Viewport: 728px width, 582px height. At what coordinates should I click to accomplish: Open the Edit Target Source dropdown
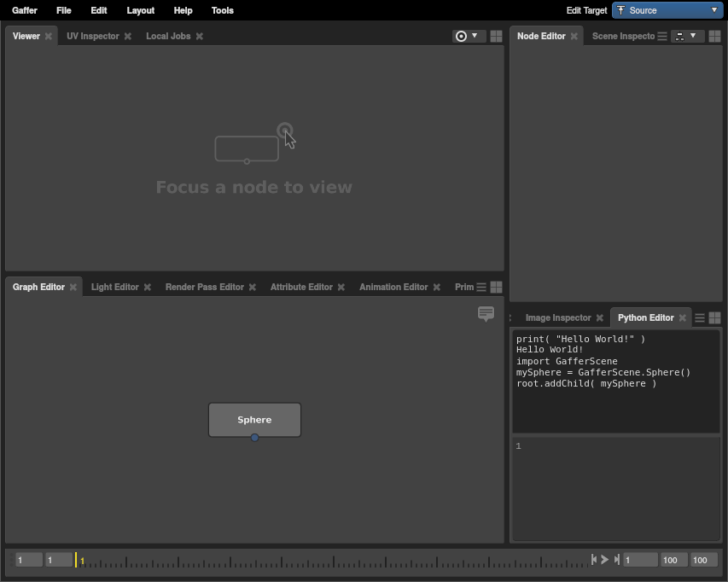tap(667, 10)
